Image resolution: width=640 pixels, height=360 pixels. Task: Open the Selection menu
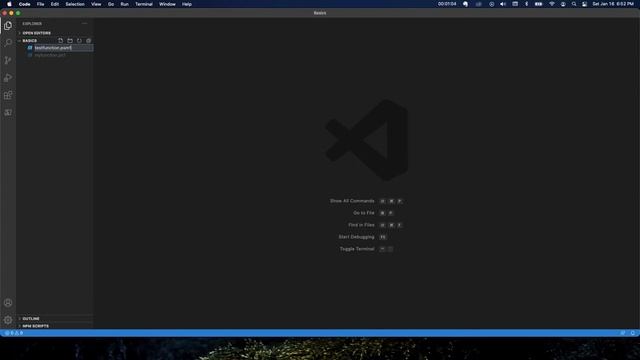click(75, 4)
